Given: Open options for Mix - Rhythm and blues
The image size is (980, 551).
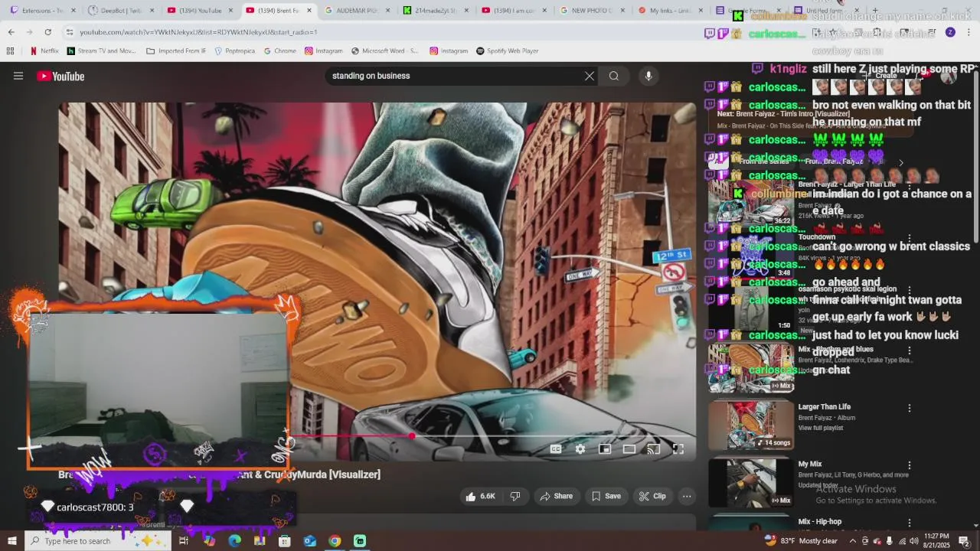Looking at the screenshot, I should (910, 350).
